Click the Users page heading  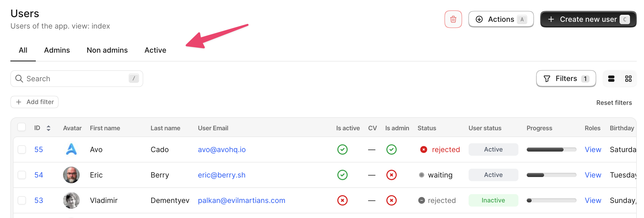[25, 13]
